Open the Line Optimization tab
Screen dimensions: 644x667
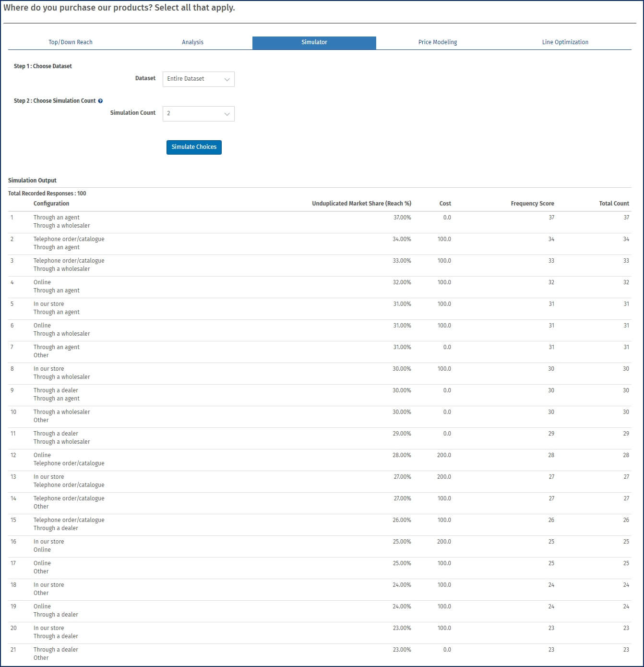(565, 42)
